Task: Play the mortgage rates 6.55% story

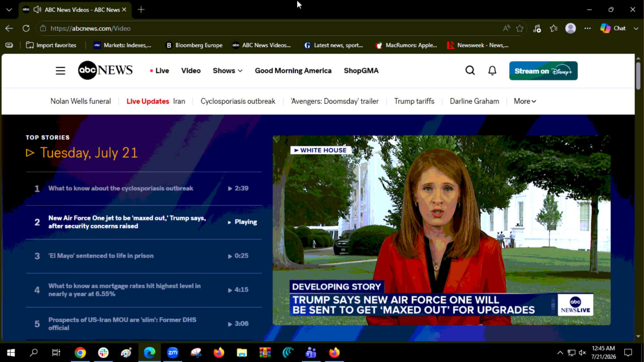Action: (x=144, y=290)
